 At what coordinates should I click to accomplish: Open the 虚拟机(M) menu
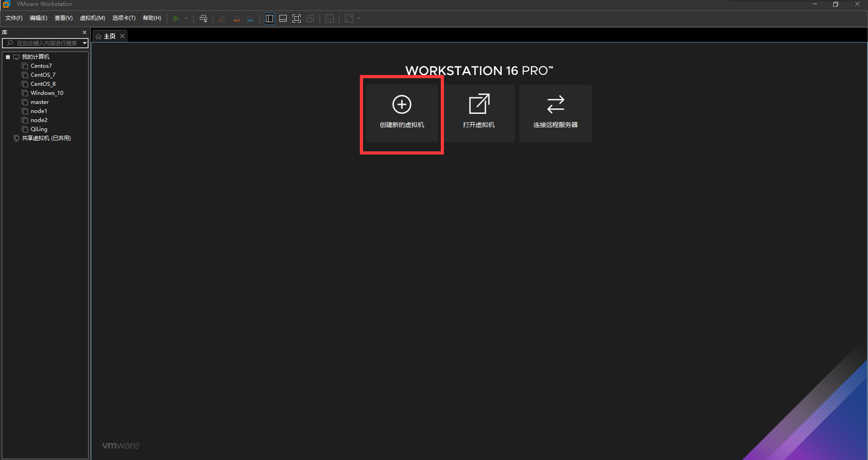(93, 18)
